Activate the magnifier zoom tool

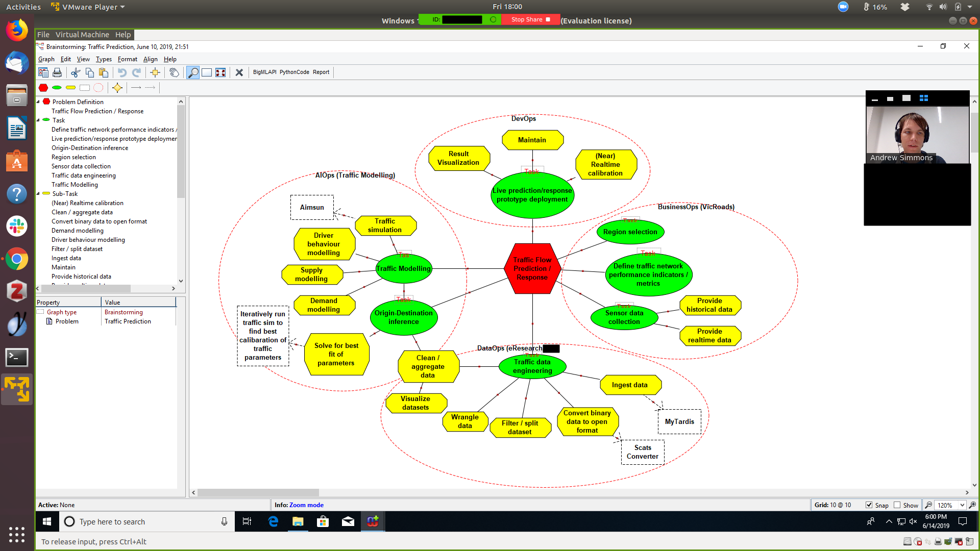tap(193, 72)
